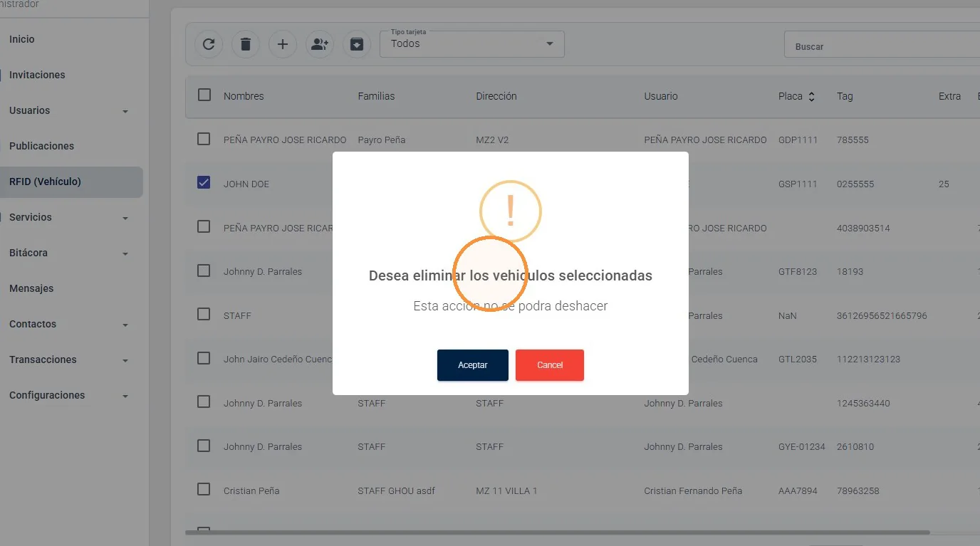
Task: Click the tag value 36126956521665796
Action: [x=882, y=315]
